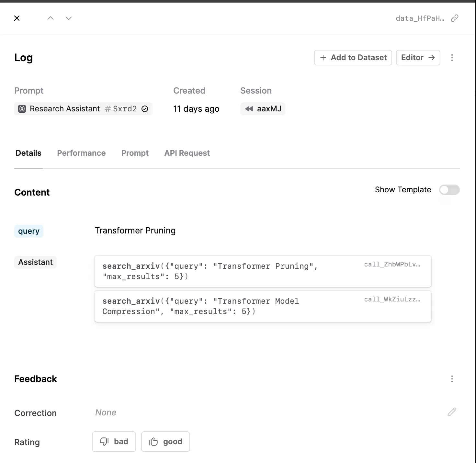476x463 pixels.
Task: Open the Feedback section three-dot menu
Action: click(452, 379)
